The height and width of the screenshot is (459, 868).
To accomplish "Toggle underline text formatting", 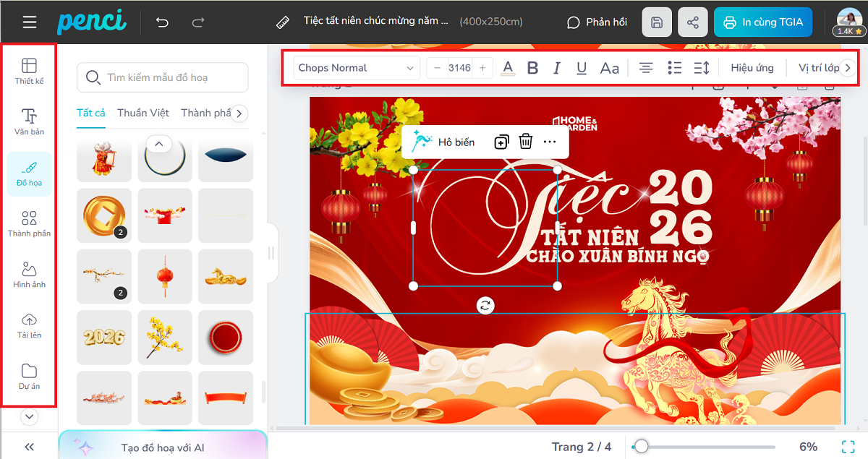I will tap(582, 68).
